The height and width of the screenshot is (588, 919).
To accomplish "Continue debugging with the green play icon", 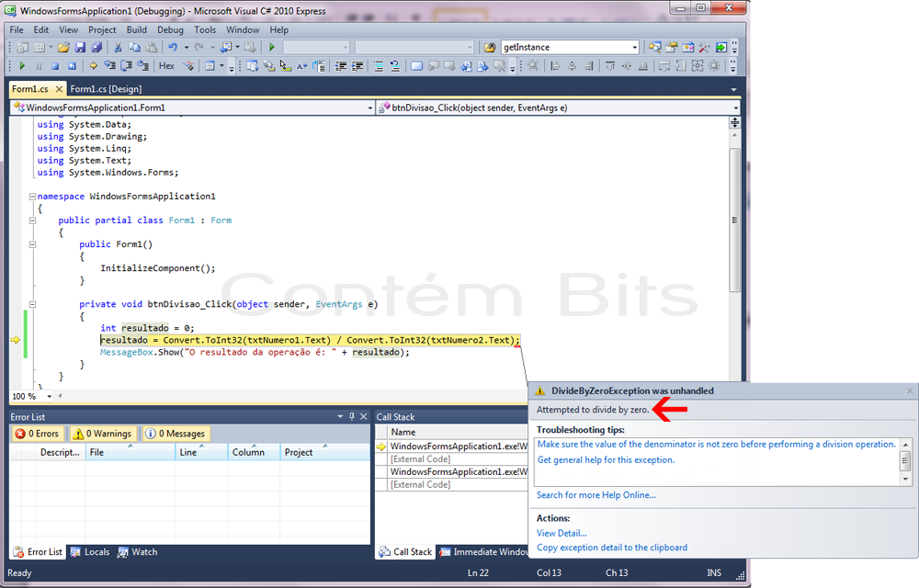I will coord(22,66).
